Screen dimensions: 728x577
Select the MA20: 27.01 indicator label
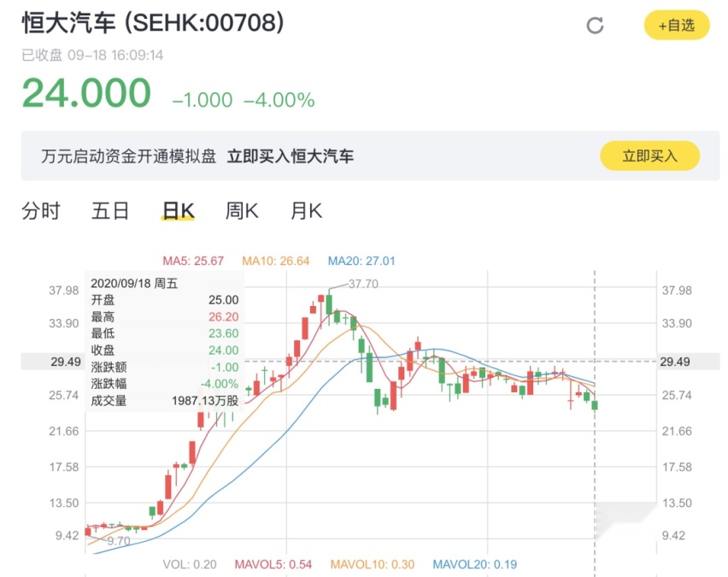click(361, 261)
